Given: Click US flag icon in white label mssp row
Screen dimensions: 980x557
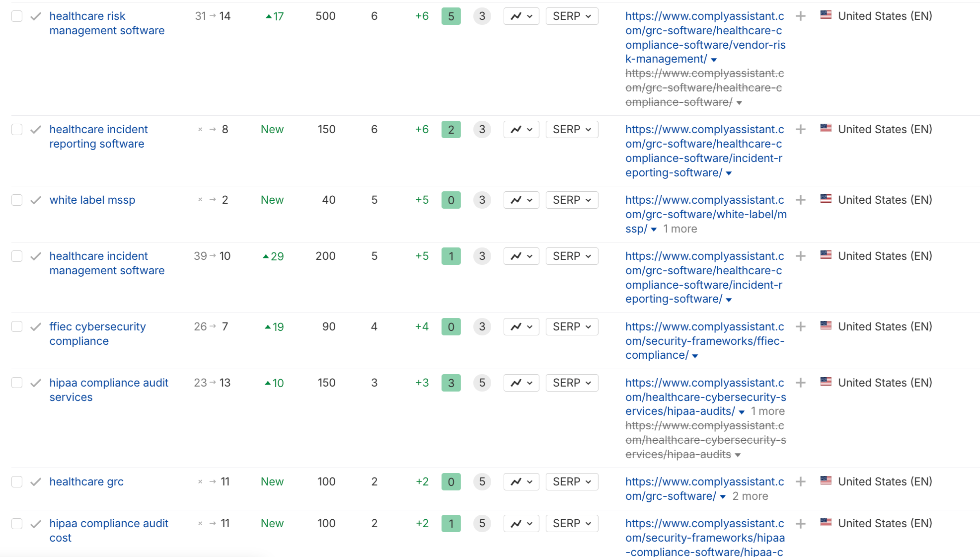Looking at the screenshot, I should 826,199.
